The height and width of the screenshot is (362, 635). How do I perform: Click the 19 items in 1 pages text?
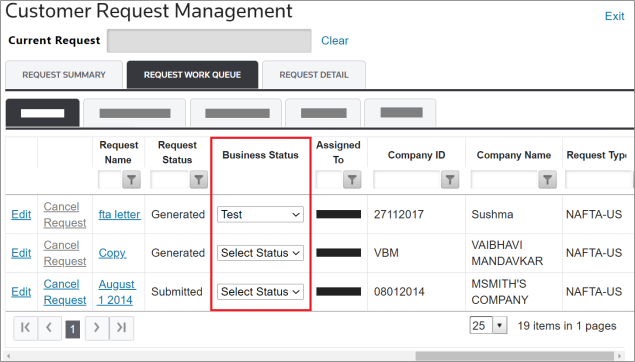tap(567, 326)
